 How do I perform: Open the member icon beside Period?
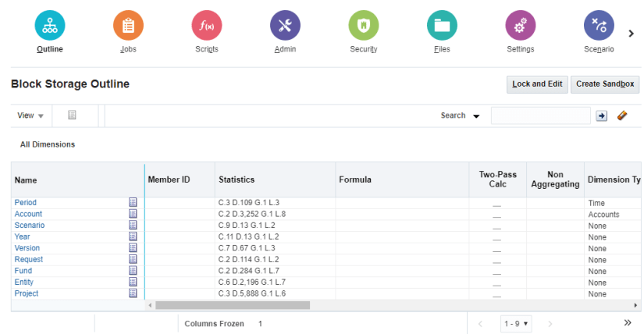coord(133,203)
